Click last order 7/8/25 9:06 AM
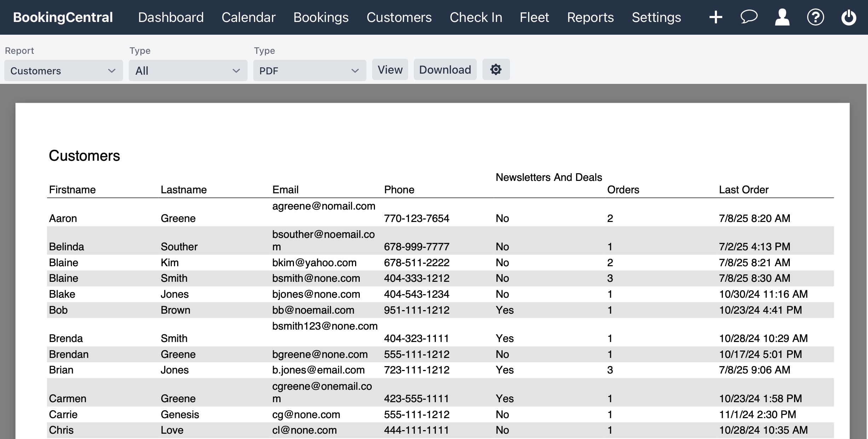Screen dimensions: 868x439 tap(754, 370)
